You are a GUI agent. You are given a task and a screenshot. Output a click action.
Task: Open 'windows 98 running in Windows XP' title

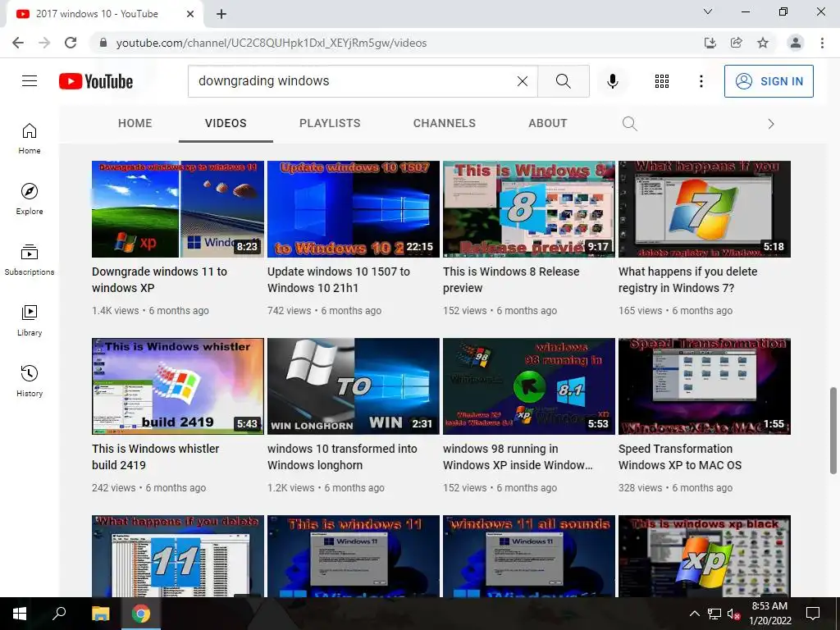click(518, 457)
